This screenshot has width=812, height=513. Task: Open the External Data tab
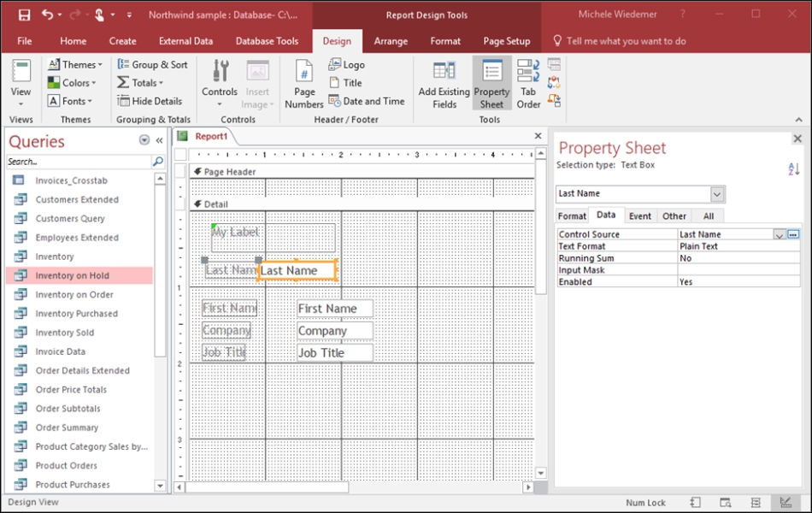186,41
